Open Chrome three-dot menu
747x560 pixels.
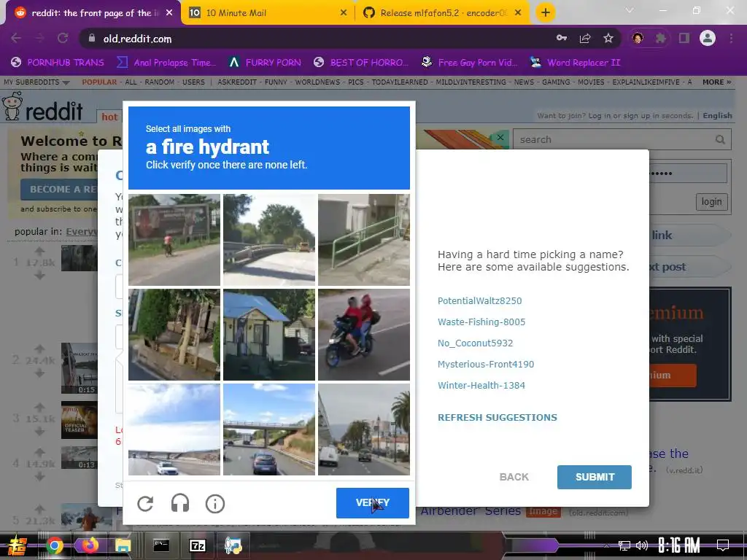coord(731,38)
